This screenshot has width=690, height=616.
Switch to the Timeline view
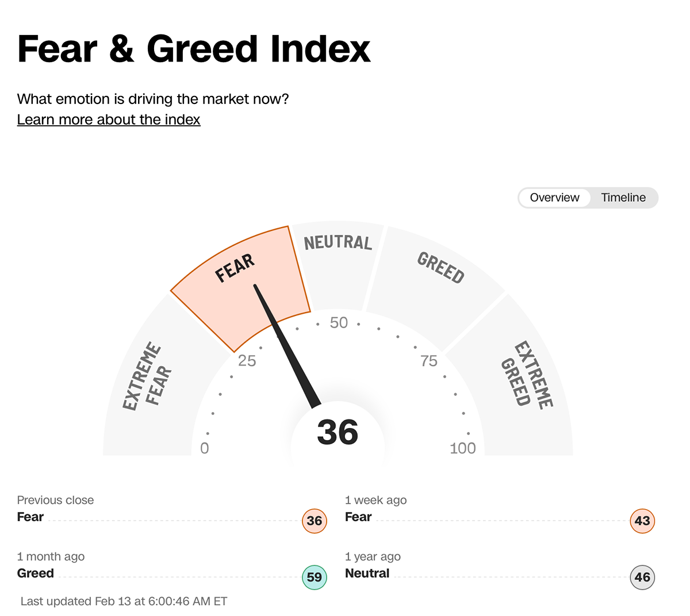point(623,198)
